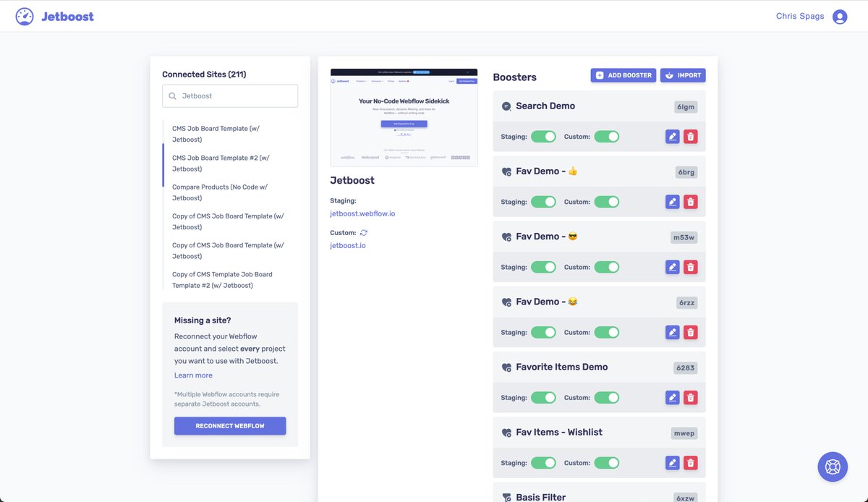Toggle Custom for Favorite Items Demo
868x502 pixels.
[x=607, y=397]
